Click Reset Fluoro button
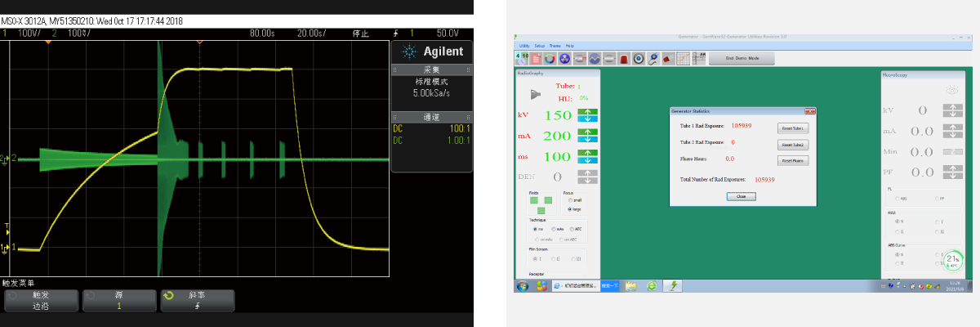Screen dimensions: 980x327 793,160
